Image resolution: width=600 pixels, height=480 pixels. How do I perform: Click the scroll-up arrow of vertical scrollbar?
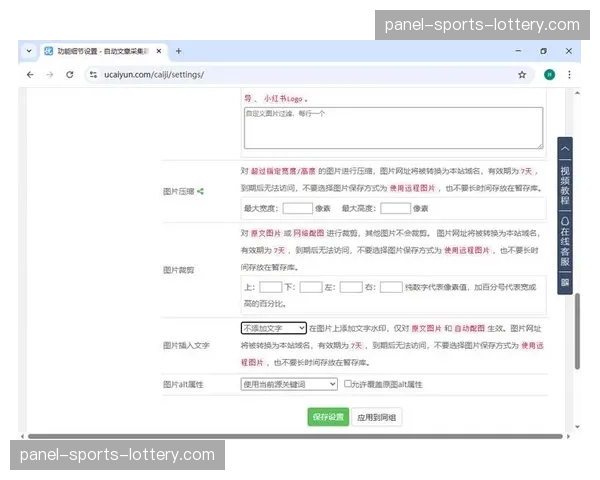pyautogui.click(x=577, y=93)
